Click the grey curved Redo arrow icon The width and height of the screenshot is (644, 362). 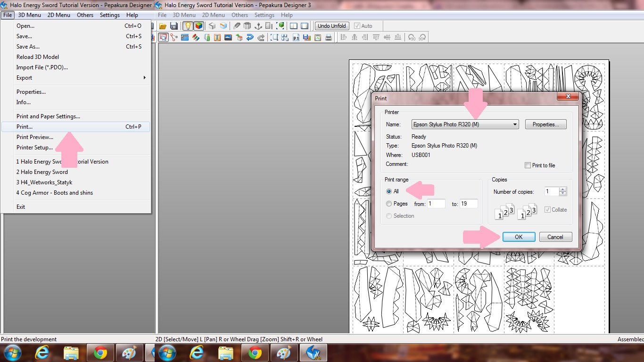261,38
